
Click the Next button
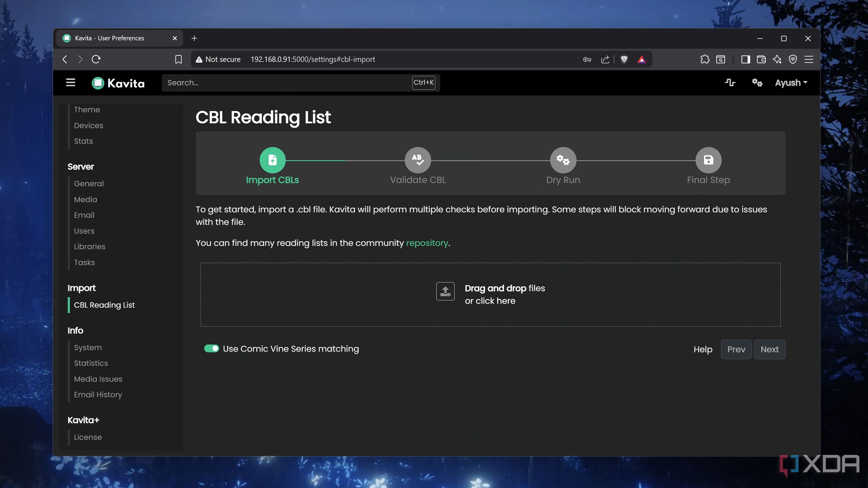click(769, 349)
